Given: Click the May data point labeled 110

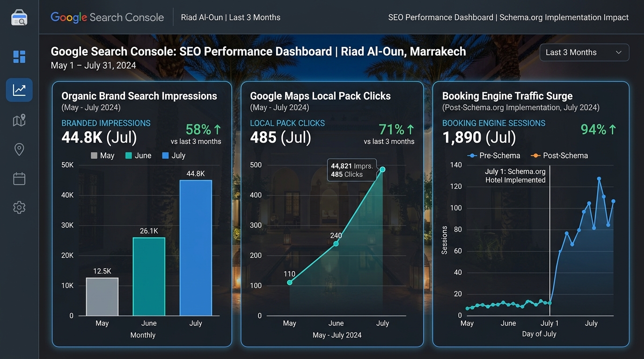Looking at the screenshot, I should [290, 282].
